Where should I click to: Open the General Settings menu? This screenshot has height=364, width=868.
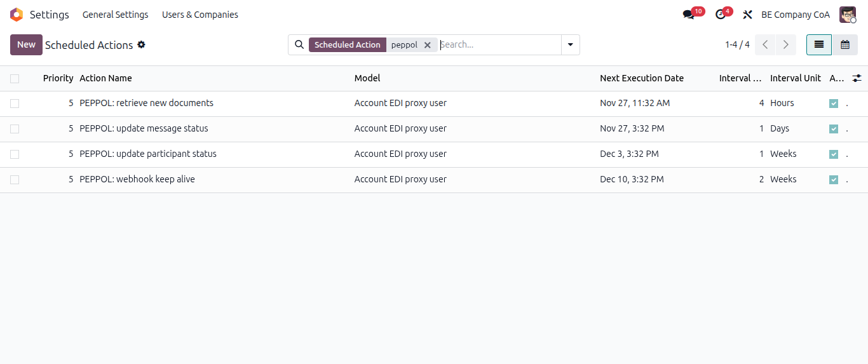(x=115, y=15)
